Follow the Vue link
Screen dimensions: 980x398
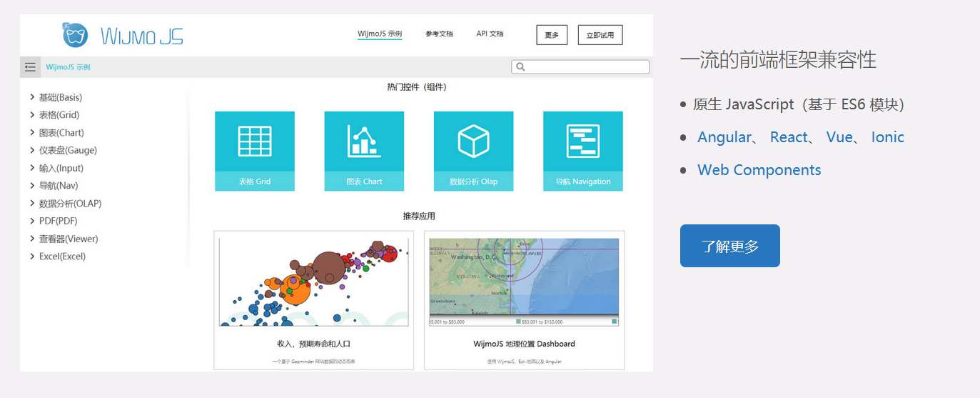(839, 137)
